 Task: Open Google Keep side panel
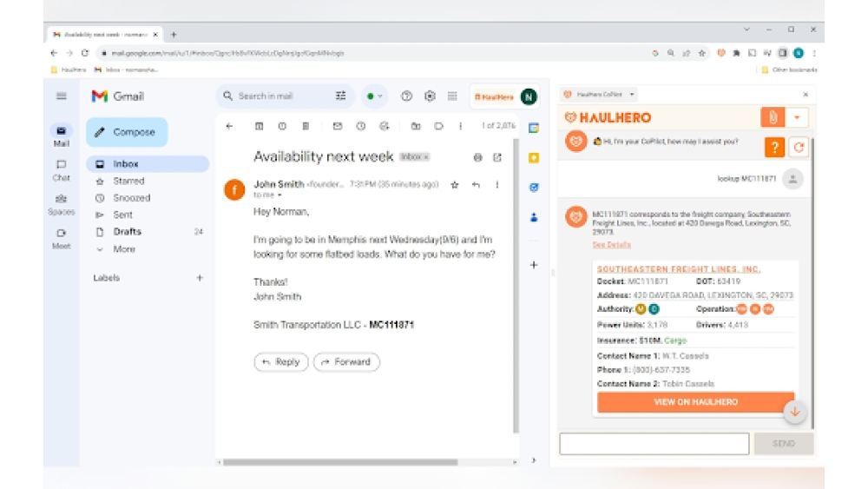tap(534, 158)
